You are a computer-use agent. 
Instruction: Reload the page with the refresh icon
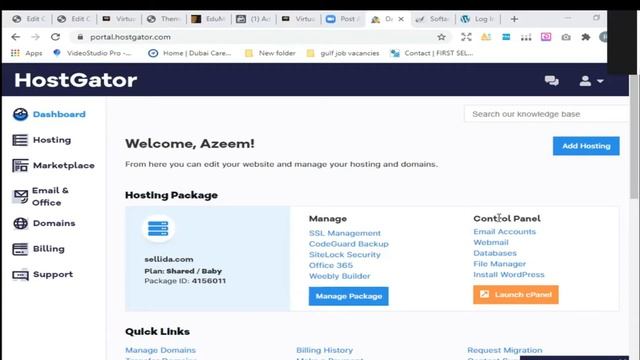(x=56, y=37)
